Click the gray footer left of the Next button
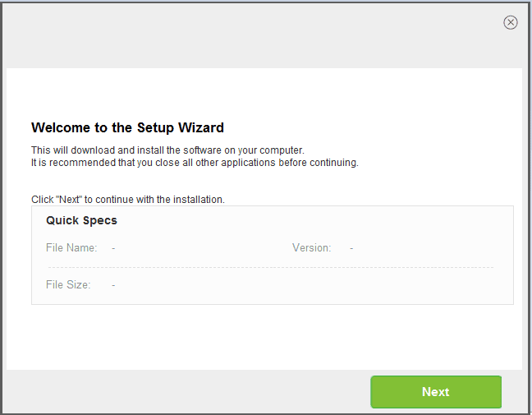This screenshot has width=532, height=415. tap(181, 391)
